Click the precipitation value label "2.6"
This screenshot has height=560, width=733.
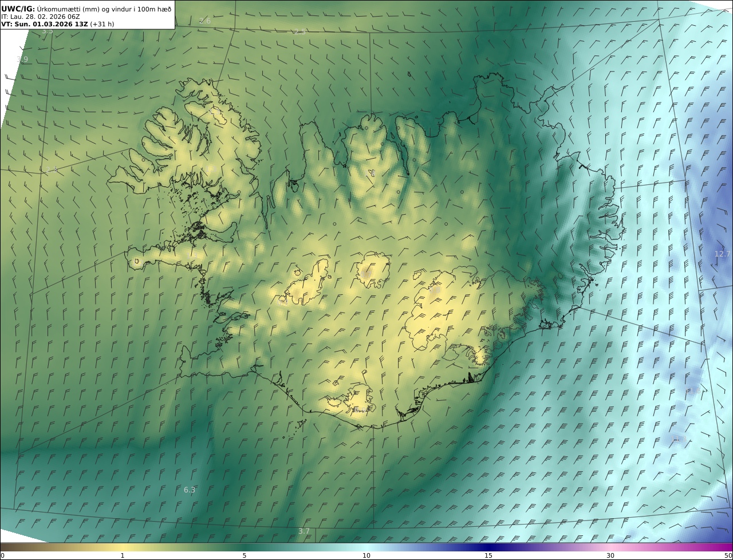pyautogui.click(x=205, y=21)
